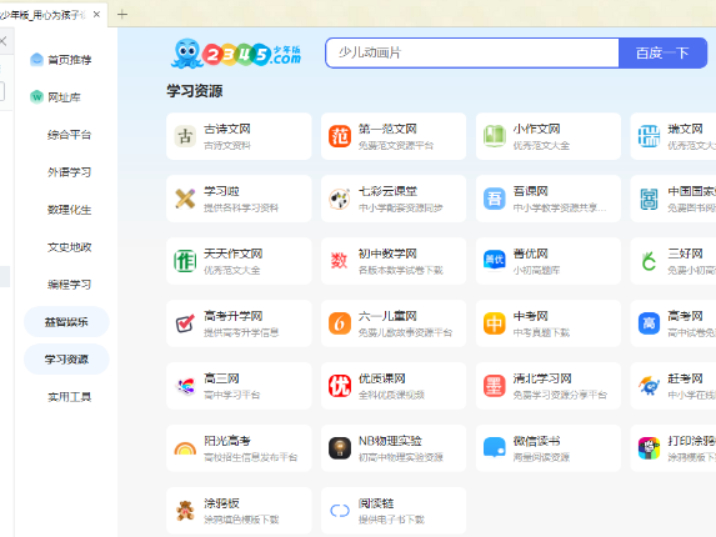Select 数理化生 category
The height and width of the screenshot is (537, 716).
click(69, 210)
